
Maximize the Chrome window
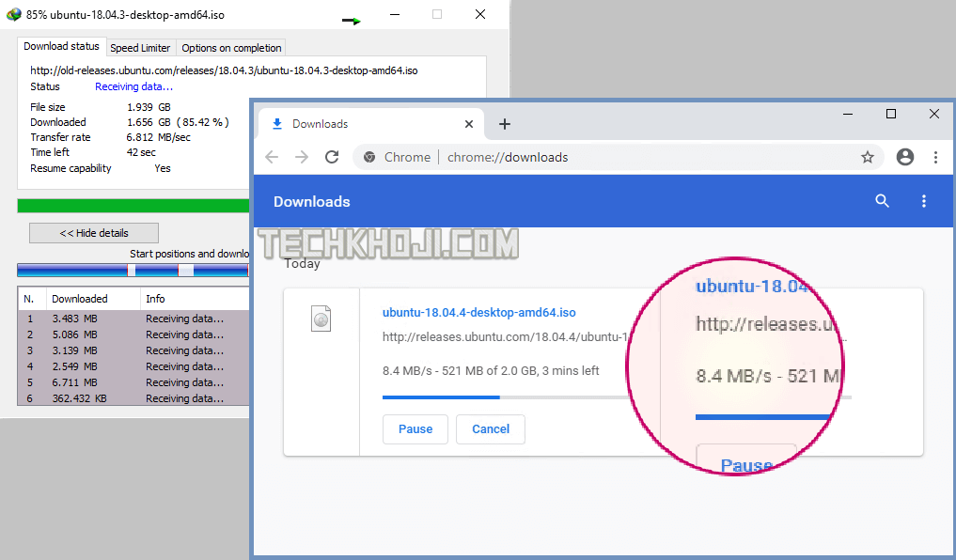click(x=891, y=114)
